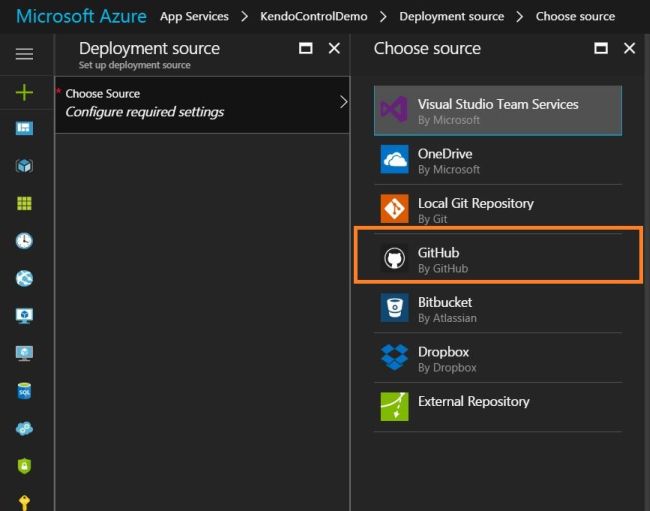This screenshot has height=511, width=650.
Task: Click the green plus New resource icon
Action: [24, 92]
